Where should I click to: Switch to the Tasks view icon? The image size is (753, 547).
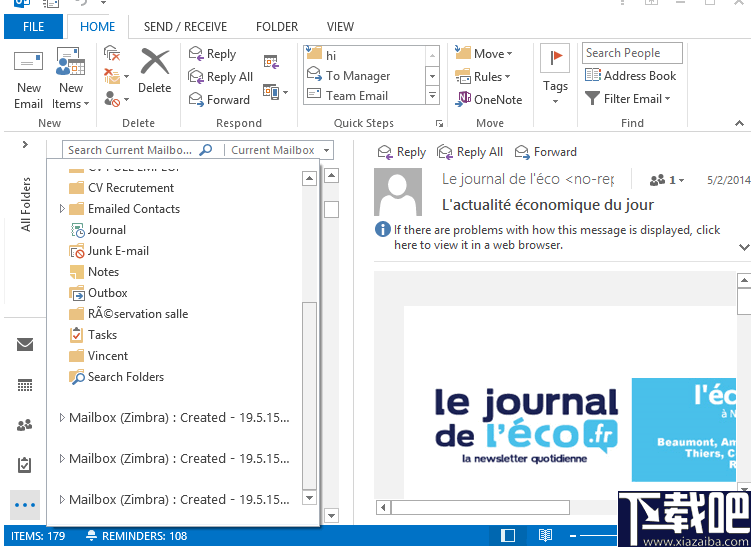(25, 465)
